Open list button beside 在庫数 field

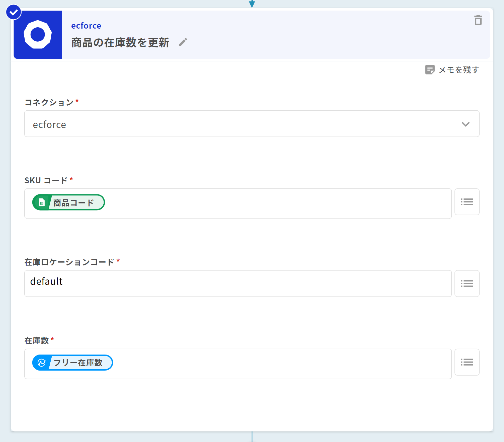[467, 362]
